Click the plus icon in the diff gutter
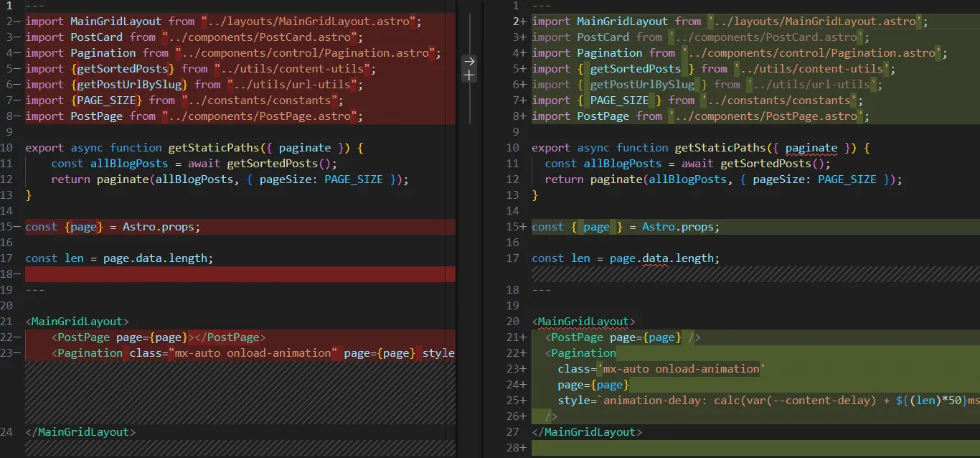 point(469,75)
